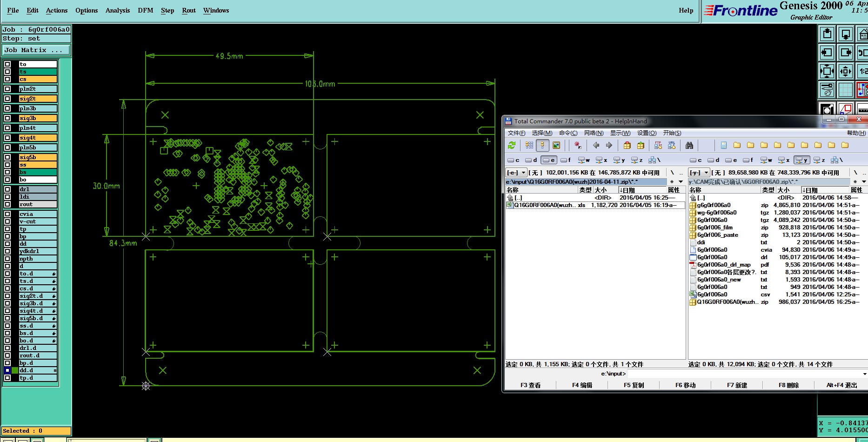This screenshot has width=868, height=442.
Task: Click the pan up view icon
Action: coord(827,34)
